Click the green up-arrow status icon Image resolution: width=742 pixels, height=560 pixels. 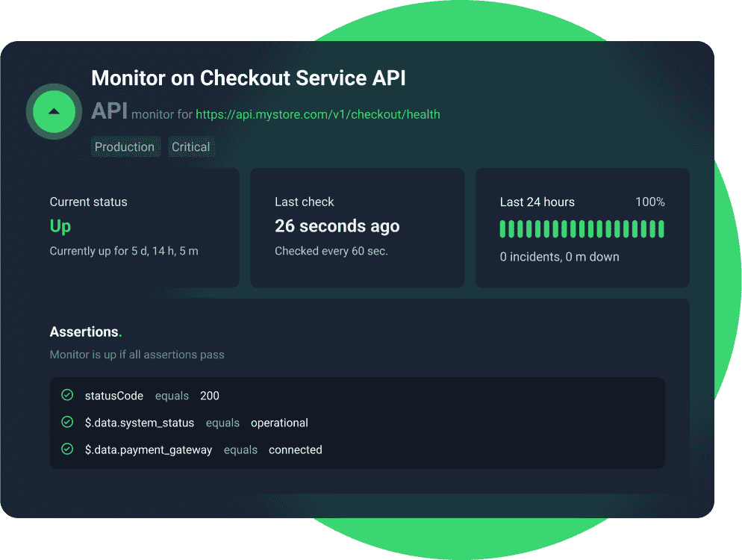tap(53, 111)
